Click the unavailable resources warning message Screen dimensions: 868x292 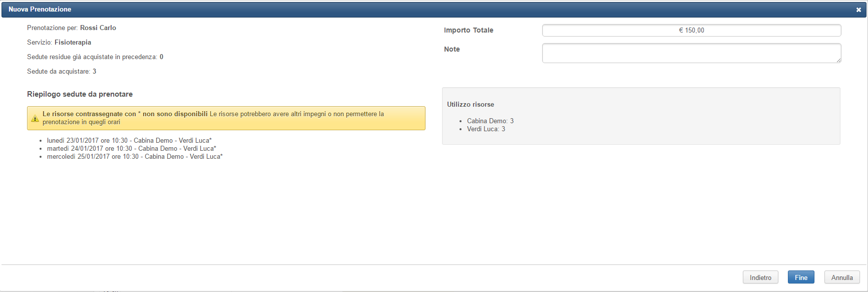[226, 118]
